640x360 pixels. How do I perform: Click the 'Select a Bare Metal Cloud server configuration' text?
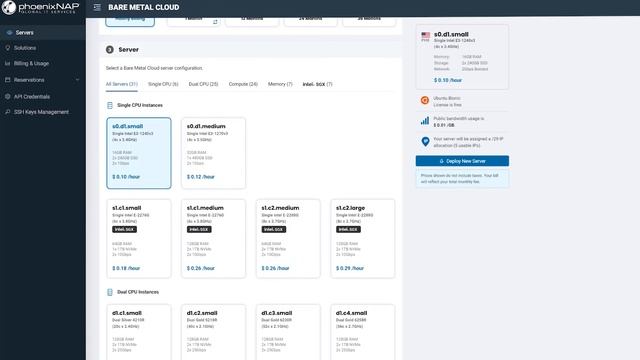point(154,68)
